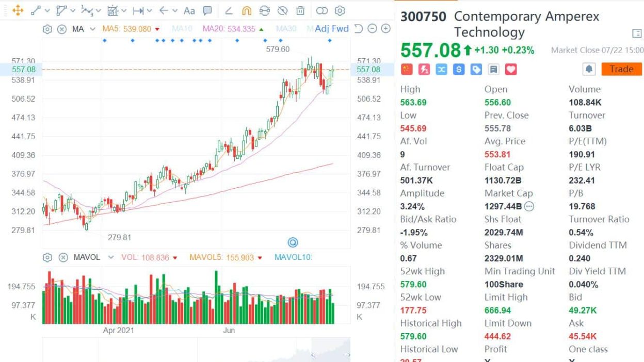The height and width of the screenshot is (362, 644).
Task: Click the bookmark note badge icon
Action: (x=493, y=69)
